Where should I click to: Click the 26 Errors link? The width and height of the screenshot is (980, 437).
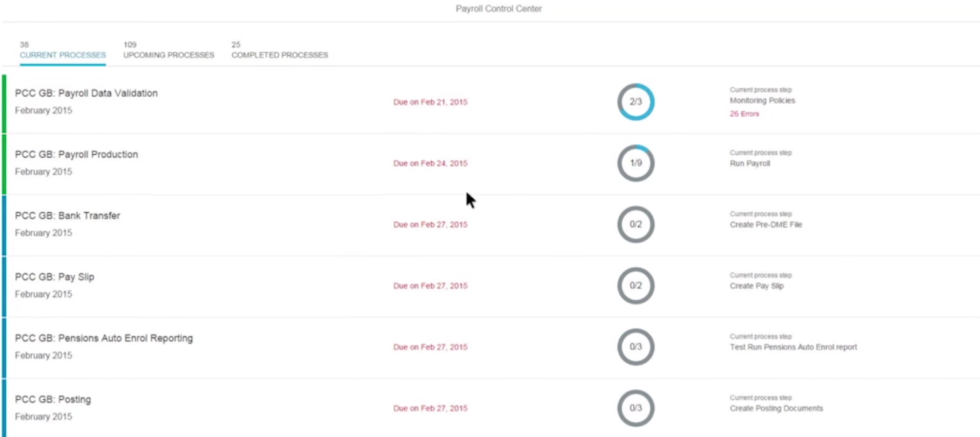coord(743,113)
